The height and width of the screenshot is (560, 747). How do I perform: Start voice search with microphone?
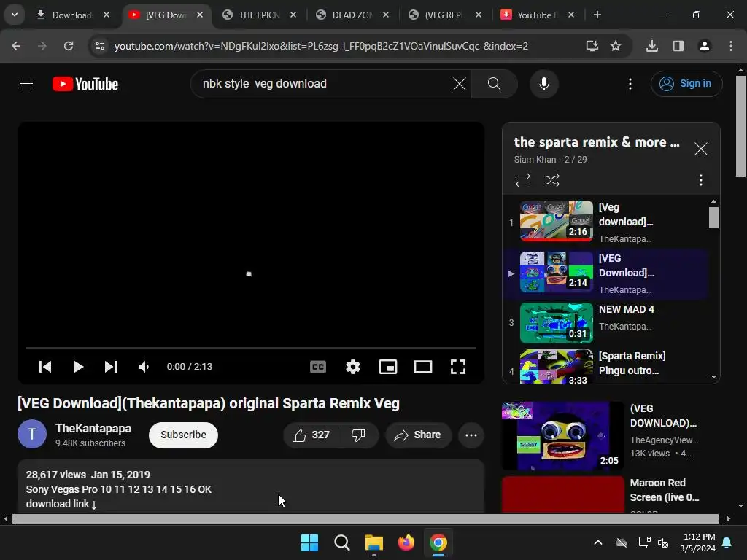point(543,84)
